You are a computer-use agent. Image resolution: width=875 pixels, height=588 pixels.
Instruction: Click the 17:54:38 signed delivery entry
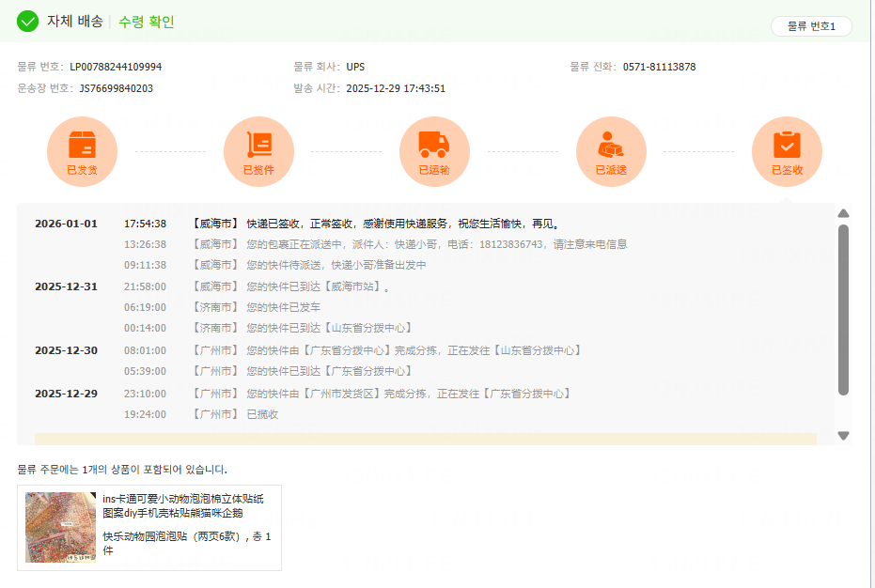[402, 224]
